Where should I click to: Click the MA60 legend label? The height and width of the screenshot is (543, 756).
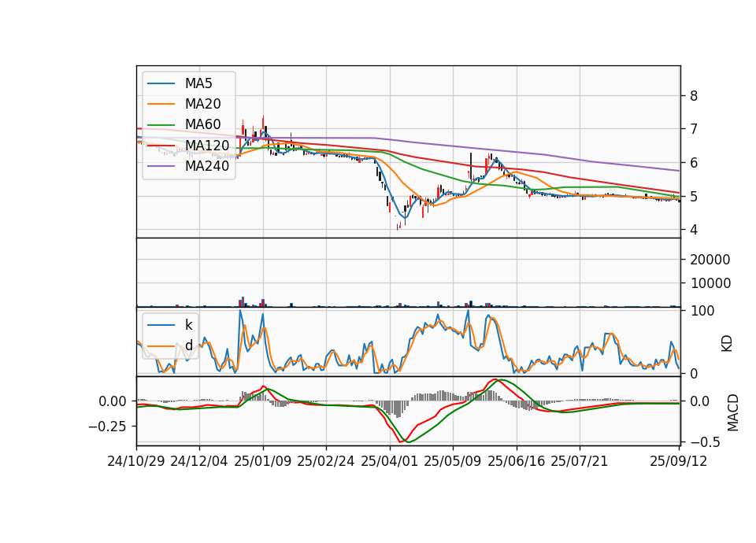203,125
